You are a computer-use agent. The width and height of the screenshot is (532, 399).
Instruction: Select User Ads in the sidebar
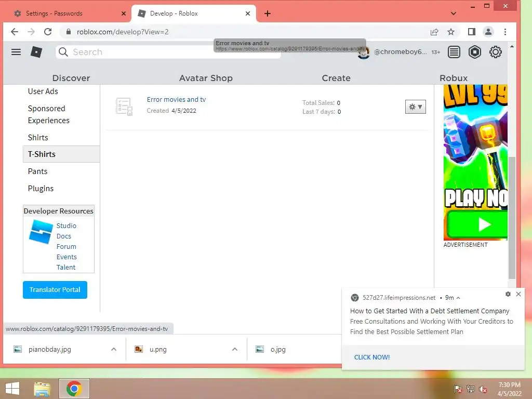43,91
